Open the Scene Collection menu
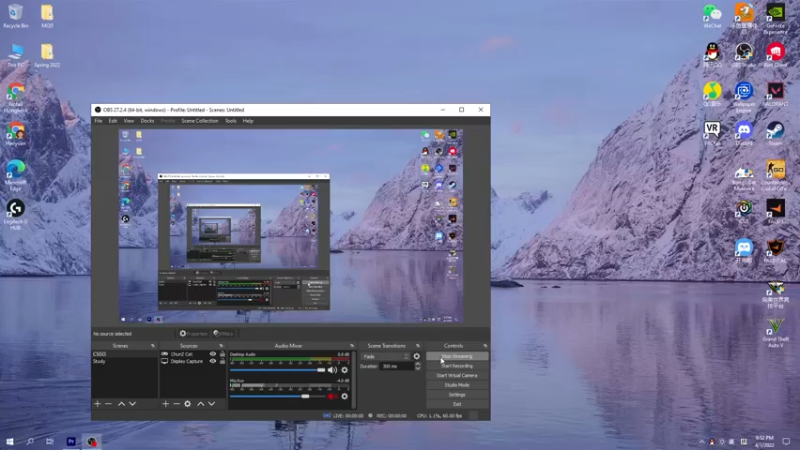Image resolution: width=800 pixels, height=450 pixels. [x=199, y=121]
